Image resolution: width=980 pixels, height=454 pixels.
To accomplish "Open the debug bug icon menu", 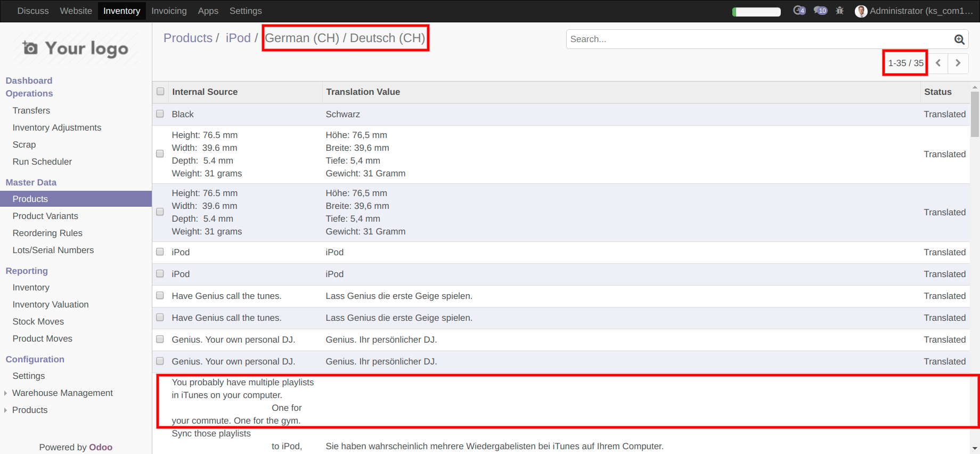I will (x=840, y=11).
